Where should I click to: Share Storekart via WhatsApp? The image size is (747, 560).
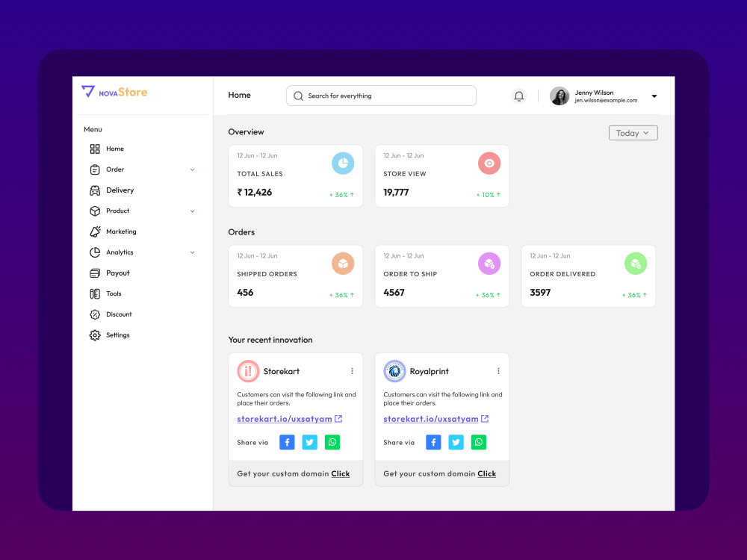(332, 442)
